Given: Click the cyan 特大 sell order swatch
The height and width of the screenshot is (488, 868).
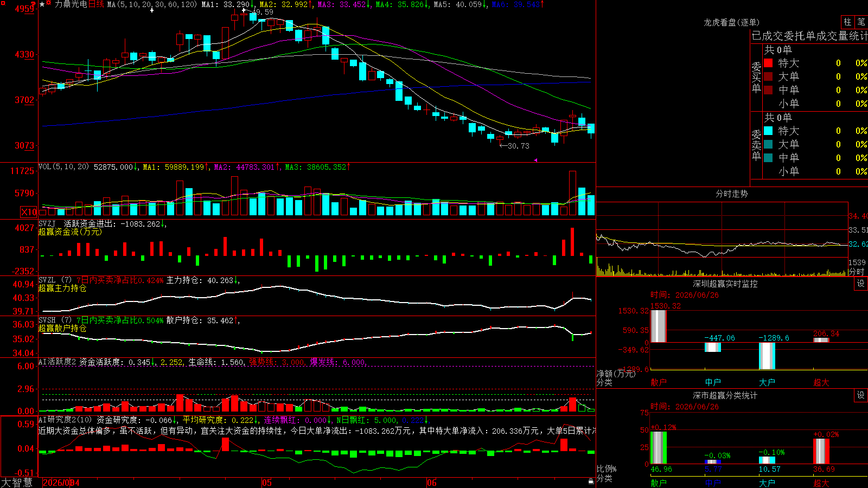Looking at the screenshot, I should point(768,131).
